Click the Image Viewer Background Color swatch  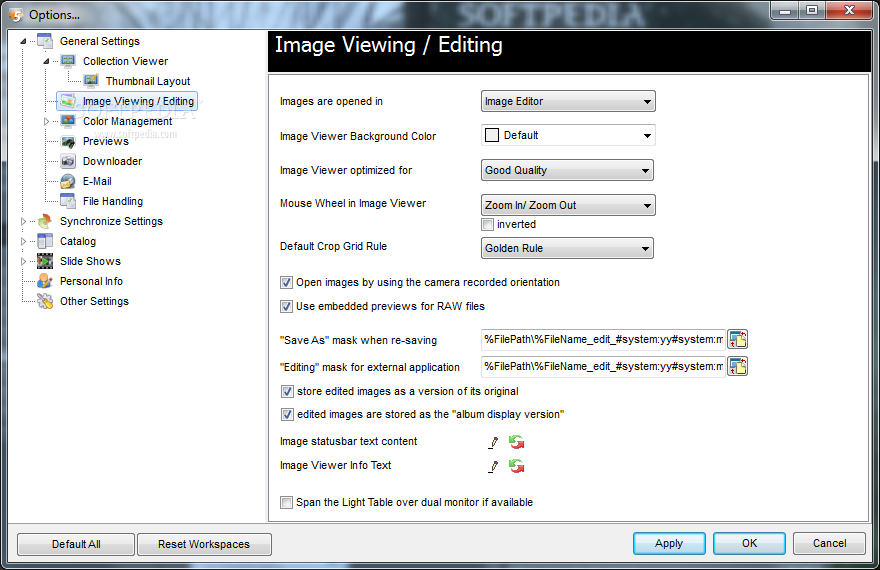tap(492, 135)
